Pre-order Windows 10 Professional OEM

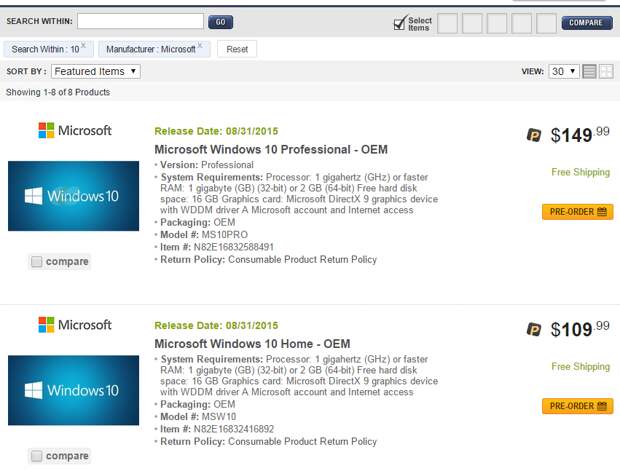pyautogui.click(x=578, y=212)
